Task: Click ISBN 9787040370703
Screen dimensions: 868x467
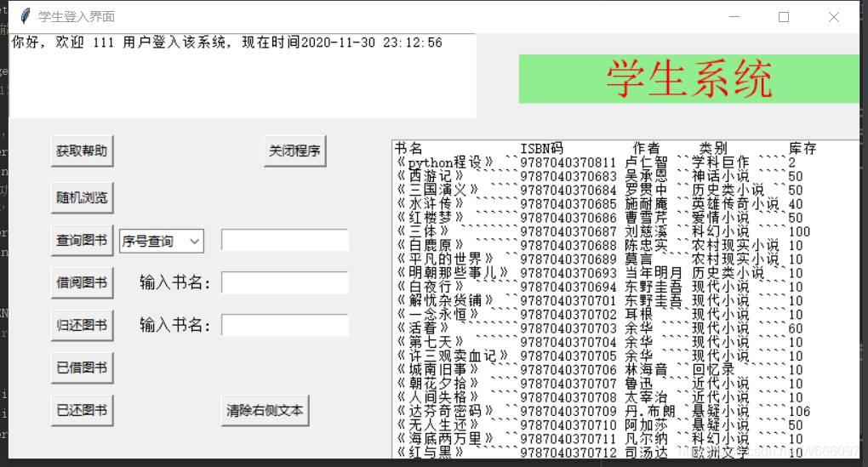Action: [568, 328]
